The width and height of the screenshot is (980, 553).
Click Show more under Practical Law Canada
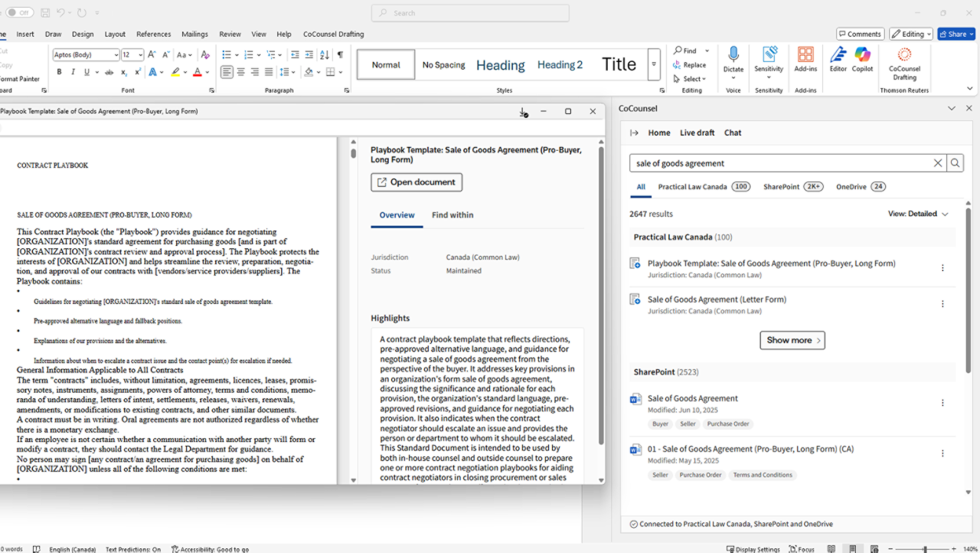point(792,340)
